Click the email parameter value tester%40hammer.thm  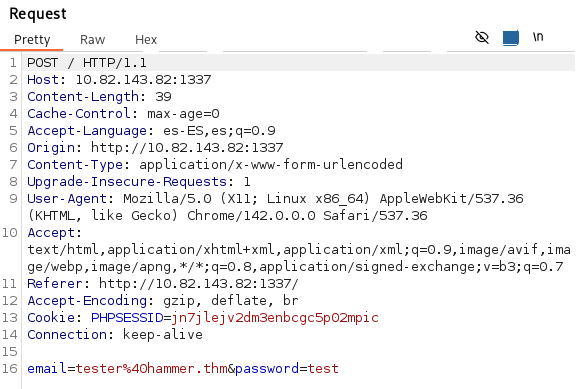[151, 368]
